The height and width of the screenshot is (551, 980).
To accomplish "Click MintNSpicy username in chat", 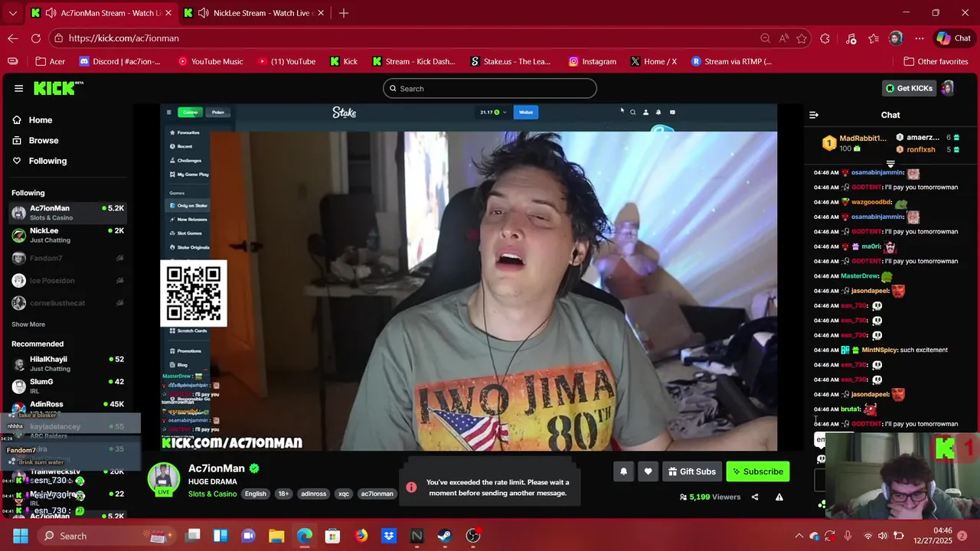I will tap(879, 350).
